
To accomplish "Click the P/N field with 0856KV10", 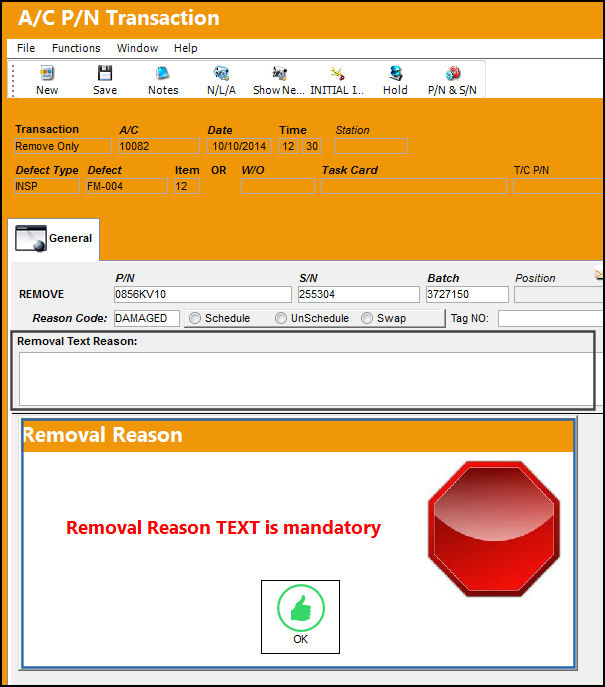I will point(203,294).
